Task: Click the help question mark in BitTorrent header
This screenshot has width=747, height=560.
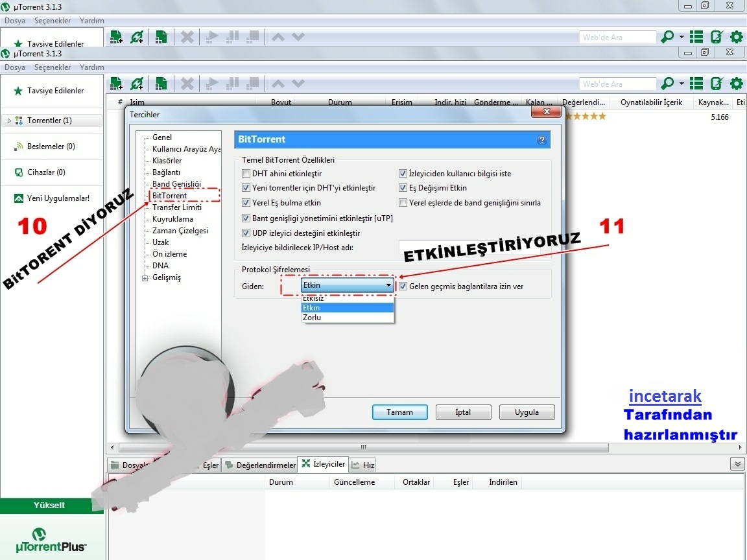Action: (541, 140)
